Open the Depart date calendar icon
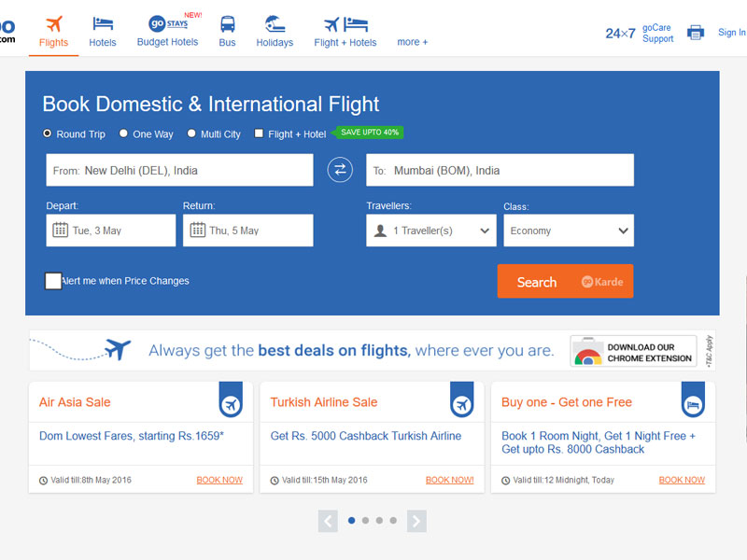Image resolution: width=747 pixels, height=560 pixels. coord(60,230)
